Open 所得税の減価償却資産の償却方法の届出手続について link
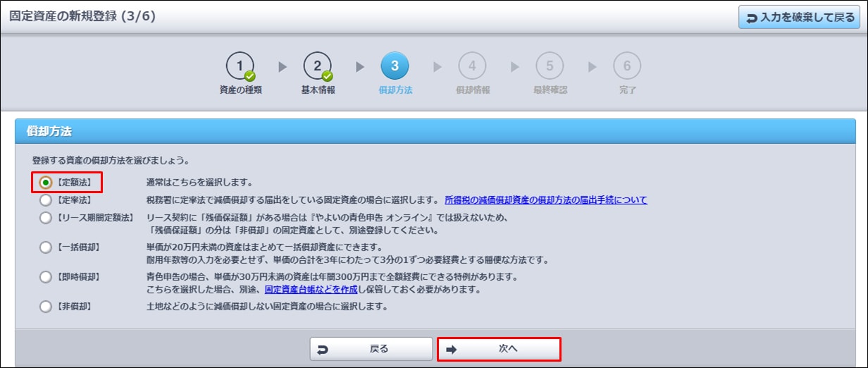The image size is (868, 368). [545, 200]
